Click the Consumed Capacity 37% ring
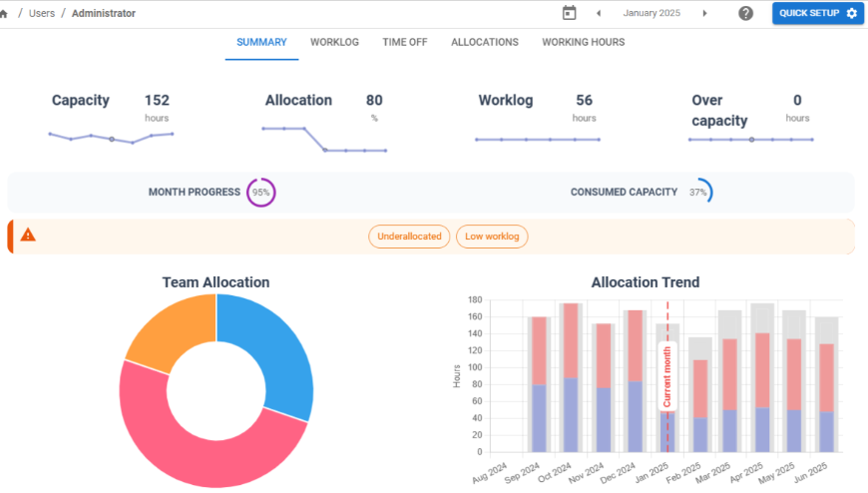 [698, 193]
